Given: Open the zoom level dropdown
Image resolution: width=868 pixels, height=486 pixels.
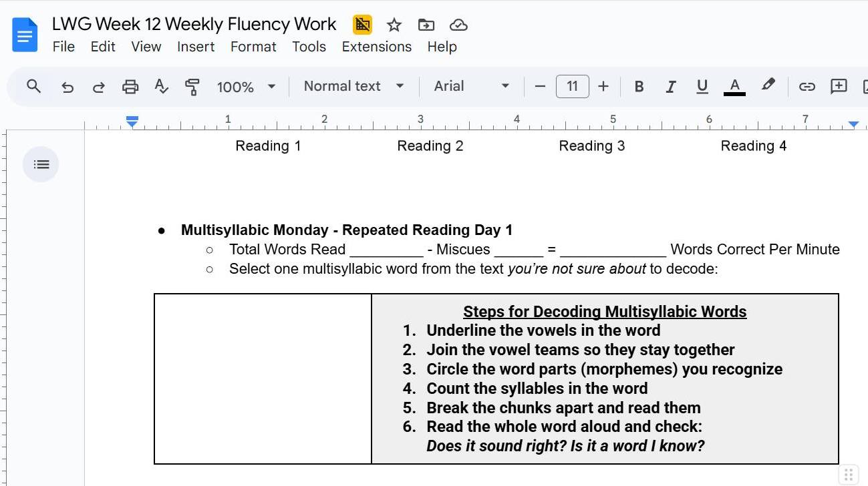Looking at the screenshot, I should pos(247,87).
